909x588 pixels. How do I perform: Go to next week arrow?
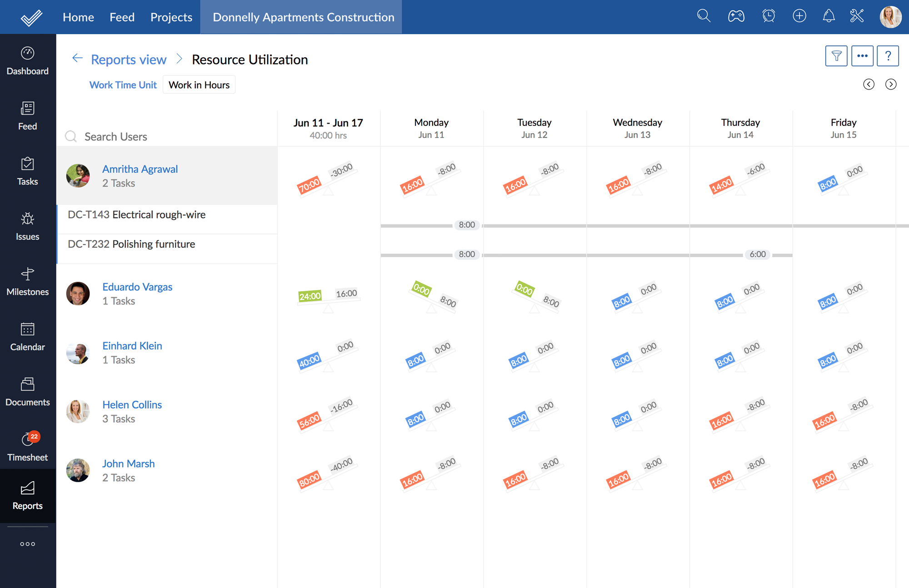pyautogui.click(x=890, y=85)
